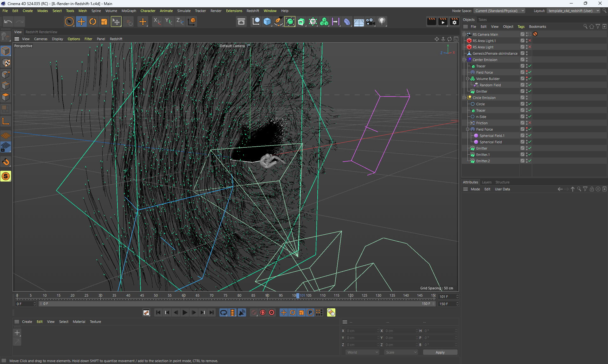The image size is (608, 364).
Task: Collapse the Volume Builder tree node
Action: click(467, 79)
